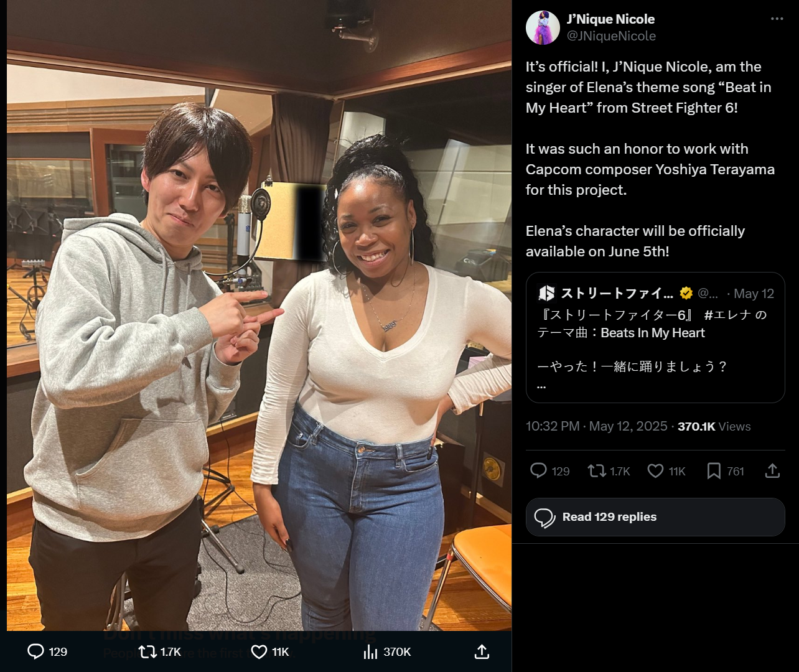Like via heart icon below the photo
799x672 pixels.
pyautogui.click(x=259, y=651)
